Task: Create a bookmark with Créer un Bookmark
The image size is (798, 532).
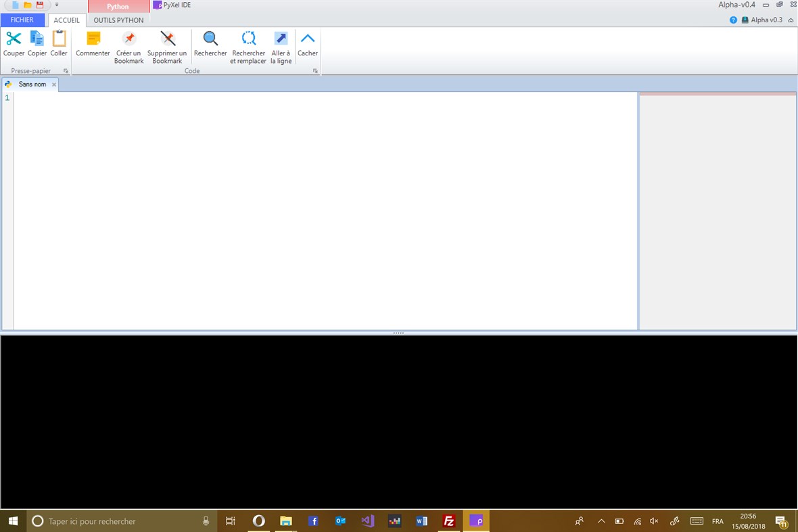Action: (128, 45)
